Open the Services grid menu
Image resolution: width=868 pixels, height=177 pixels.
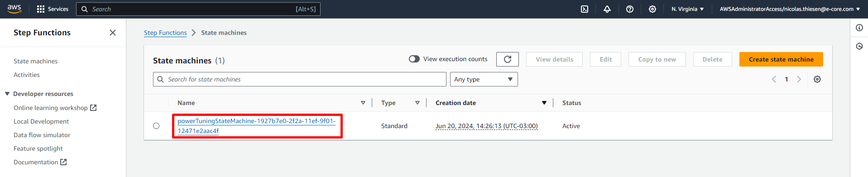tap(53, 9)
